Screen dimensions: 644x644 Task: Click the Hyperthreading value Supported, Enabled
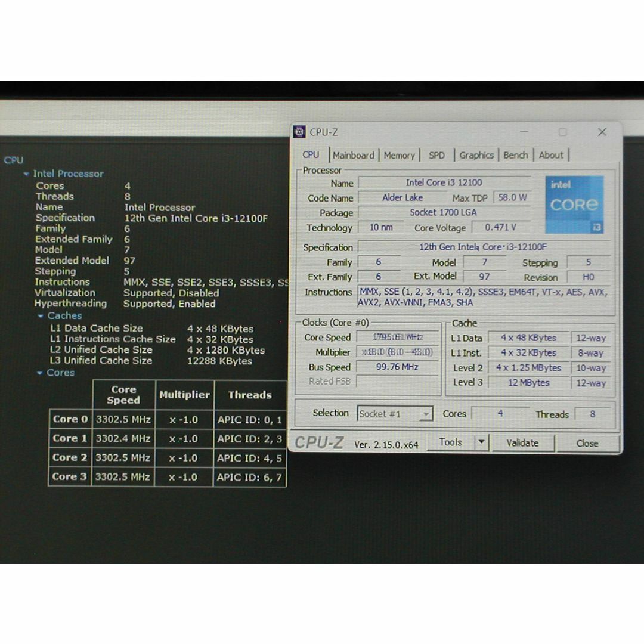click(169, 304)
